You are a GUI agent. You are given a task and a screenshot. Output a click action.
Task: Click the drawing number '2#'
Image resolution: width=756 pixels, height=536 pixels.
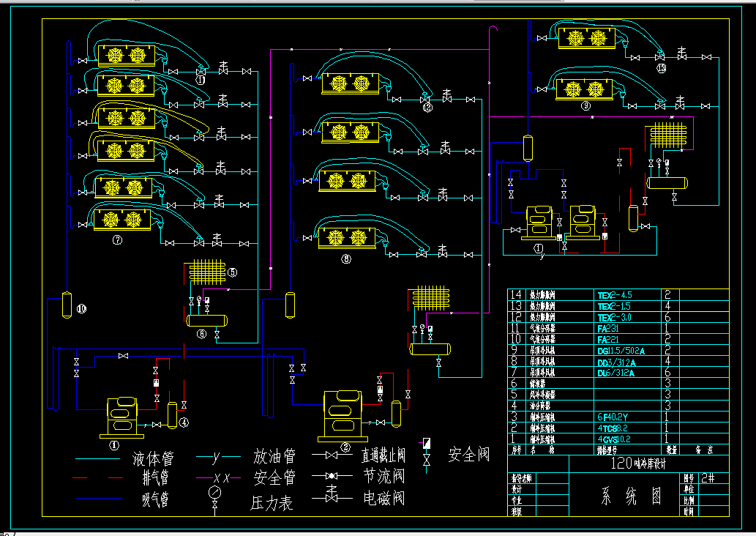[x=708, y=478]
